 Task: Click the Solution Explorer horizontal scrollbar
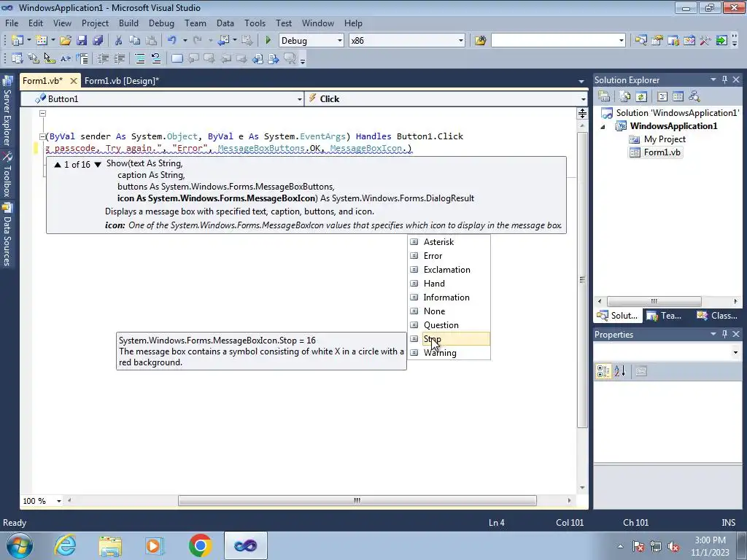coord(654,301)
